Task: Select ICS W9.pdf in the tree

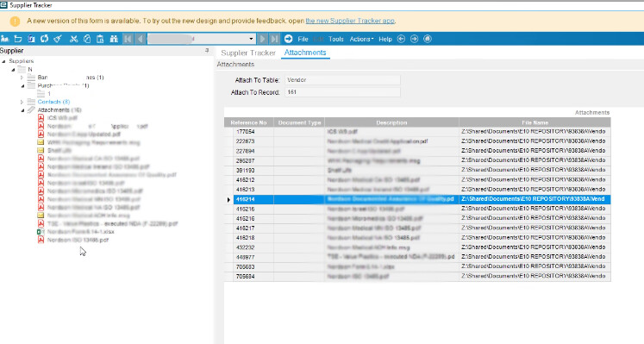Action: point(62,118)
